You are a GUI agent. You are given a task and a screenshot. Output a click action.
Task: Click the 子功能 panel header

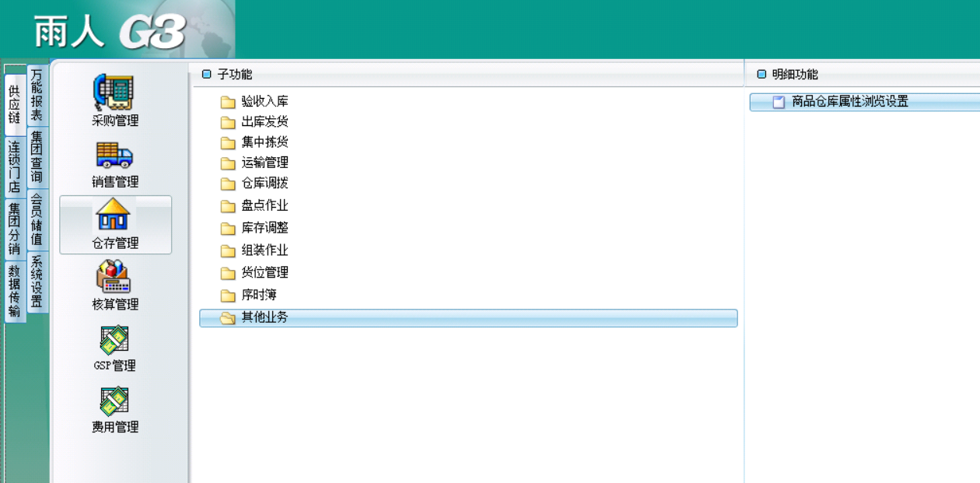[x=467, y=75]
